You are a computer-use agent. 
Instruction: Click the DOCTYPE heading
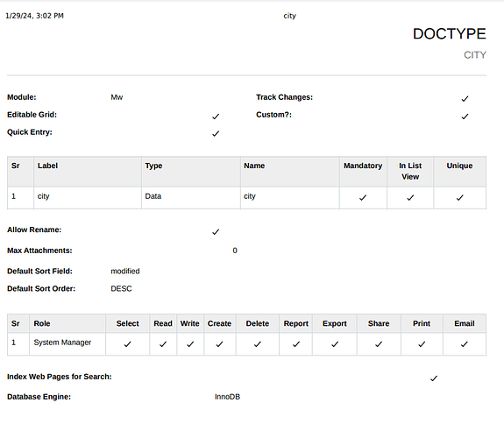[450, 34]
